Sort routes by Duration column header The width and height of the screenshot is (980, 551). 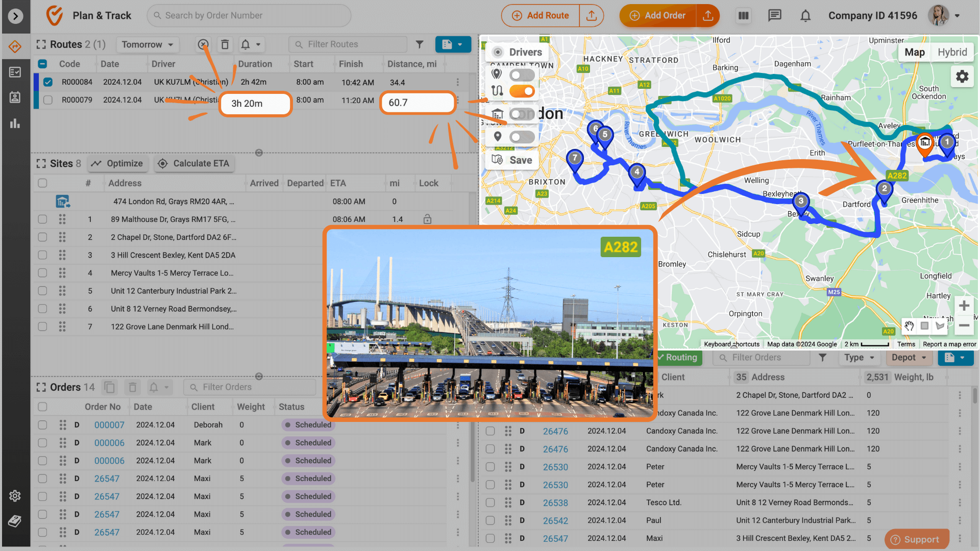pyautogui.click(x=255, y=64)
